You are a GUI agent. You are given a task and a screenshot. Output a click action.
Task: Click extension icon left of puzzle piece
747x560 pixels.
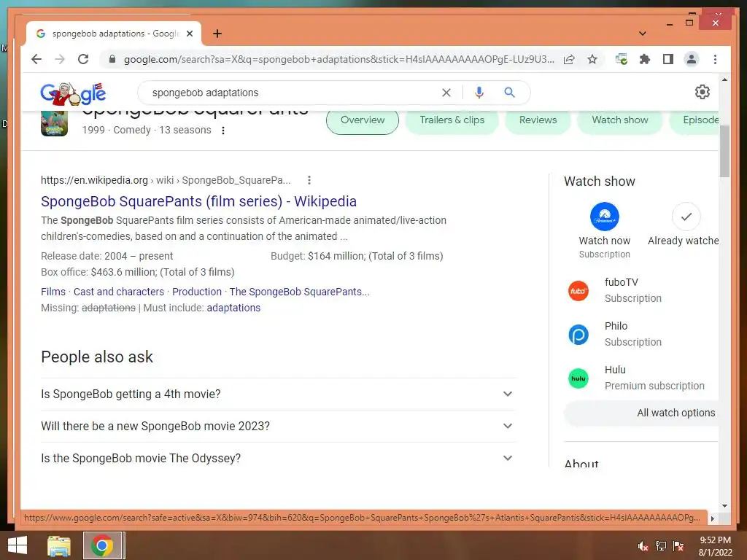point(622,60)
